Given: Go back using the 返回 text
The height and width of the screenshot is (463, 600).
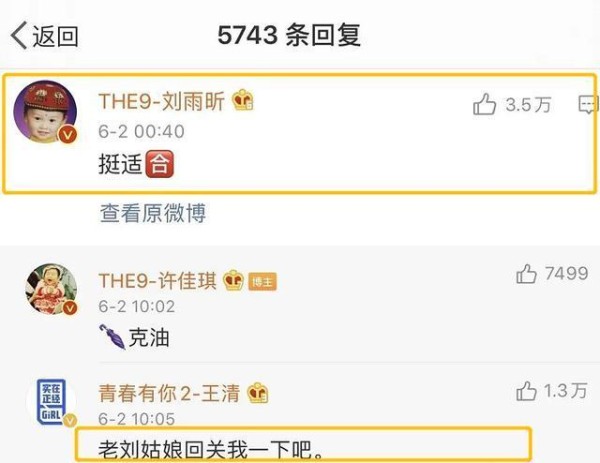Looking at the screenshot, I should point(55,36).
